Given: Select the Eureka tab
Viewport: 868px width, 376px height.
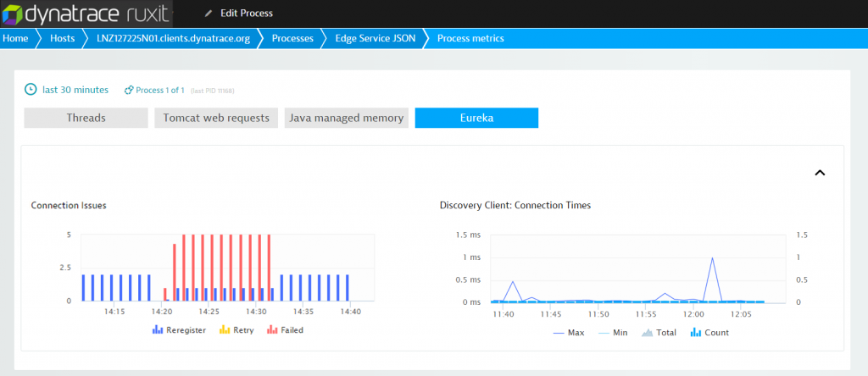Looking at the screenshot, I should pos(476,118).
